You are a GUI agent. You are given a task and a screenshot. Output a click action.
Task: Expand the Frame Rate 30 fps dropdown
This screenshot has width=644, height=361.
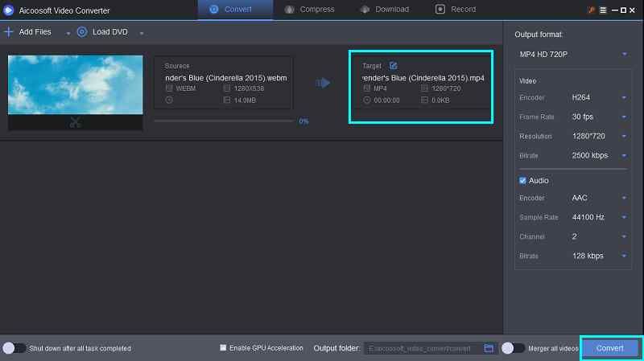pos(599,117)
